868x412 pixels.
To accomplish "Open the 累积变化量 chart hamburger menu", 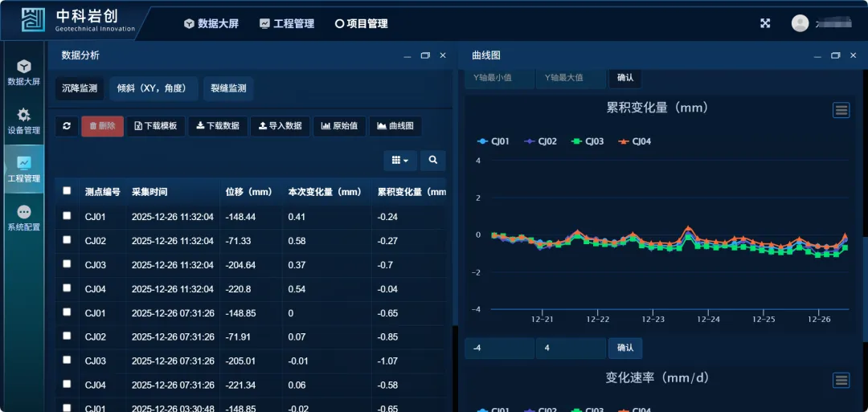I will [x=841, y=110].
